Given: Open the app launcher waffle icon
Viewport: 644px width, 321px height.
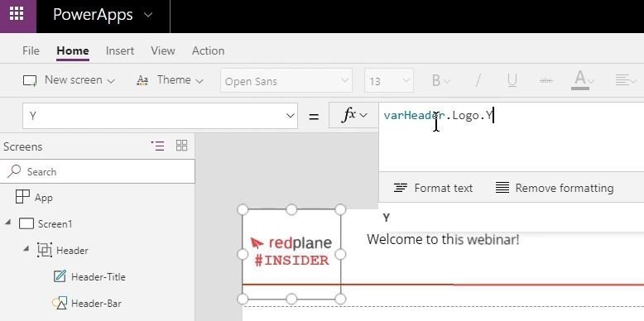Looking at the screenshot, I should (x=17, y=13).
